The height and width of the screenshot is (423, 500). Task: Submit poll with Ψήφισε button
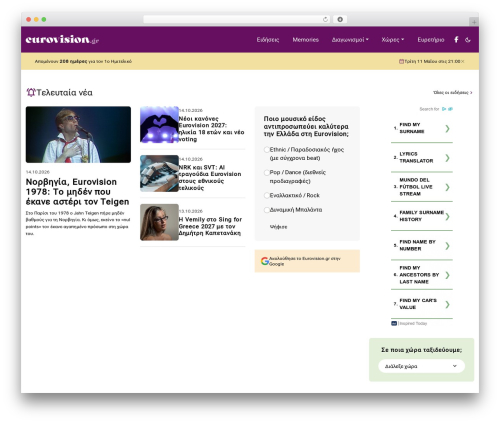point(278,227)
